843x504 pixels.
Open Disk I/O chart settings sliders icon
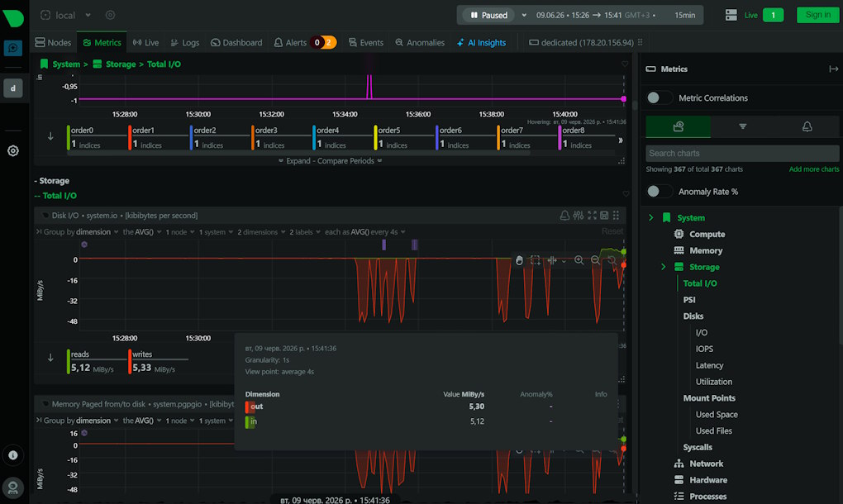click(x=579, y=216)
